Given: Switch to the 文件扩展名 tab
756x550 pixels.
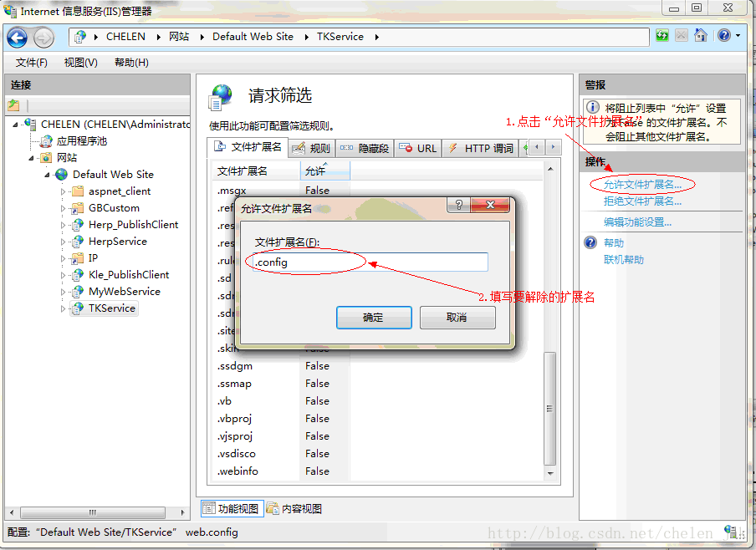Looking at the screenshot, I should tap(248, 147).
